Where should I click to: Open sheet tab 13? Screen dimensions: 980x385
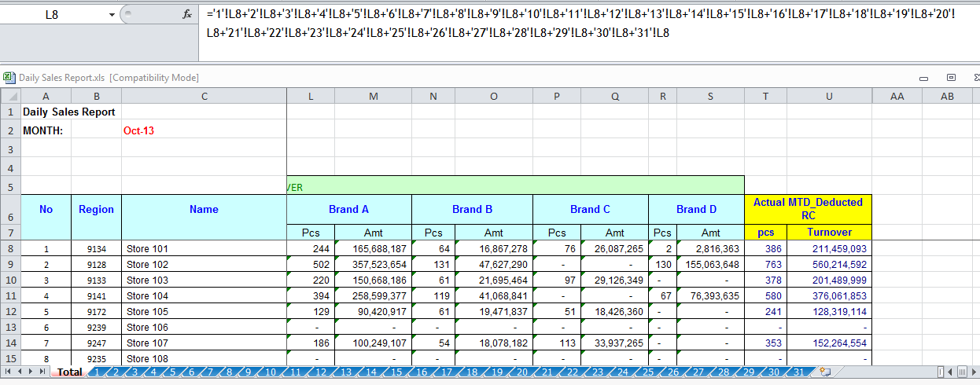(x=345, y=372)
